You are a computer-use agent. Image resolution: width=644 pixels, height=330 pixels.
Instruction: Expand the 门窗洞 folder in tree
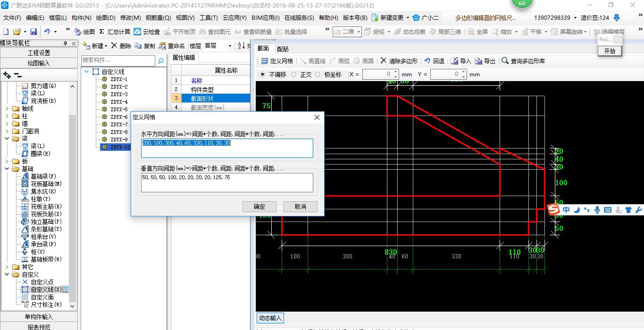[x=7, y=131]
